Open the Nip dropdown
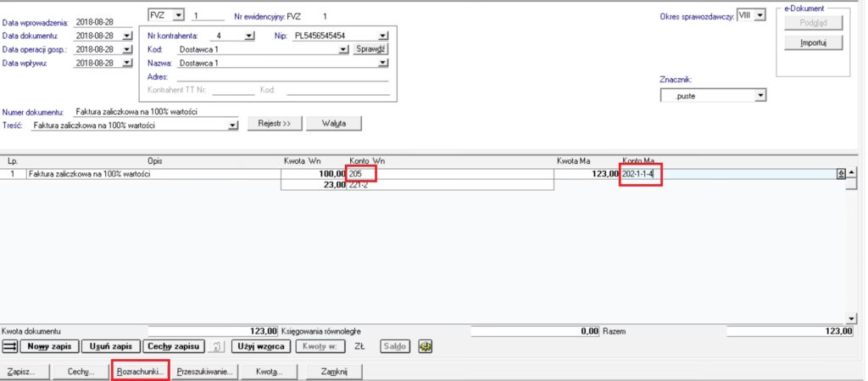This screenshot has height=381, width=868. (382, 36)
